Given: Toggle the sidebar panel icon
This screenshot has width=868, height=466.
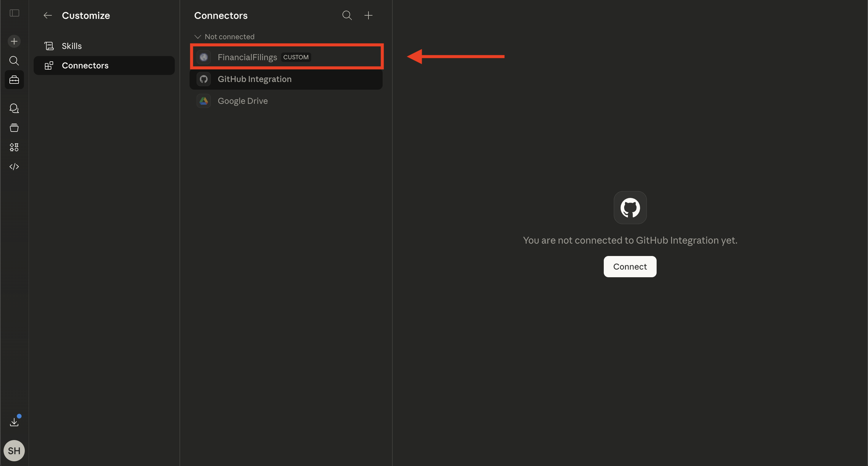Looking at the screenshot, I should 14,13.
